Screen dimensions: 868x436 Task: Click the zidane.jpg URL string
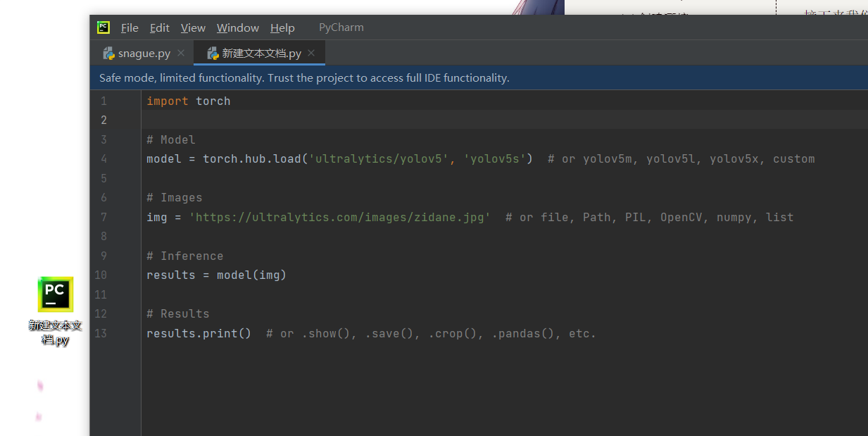coord(339,217)
